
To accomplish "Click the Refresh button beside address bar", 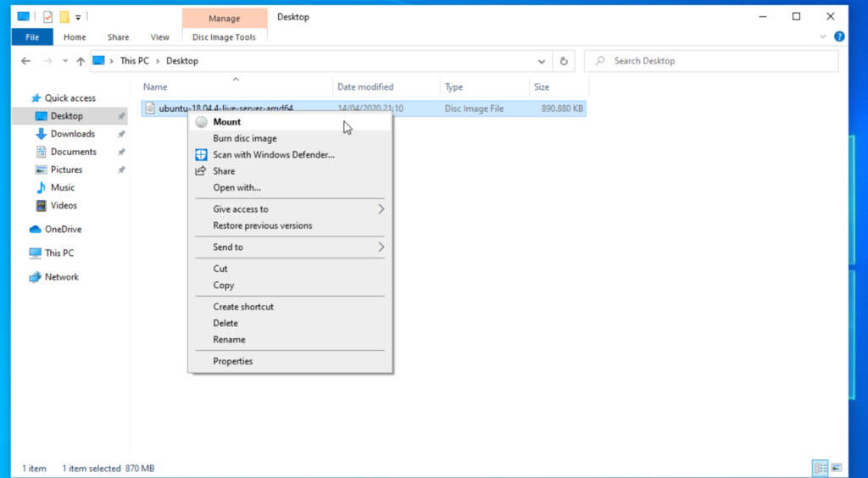I will 564,61.
